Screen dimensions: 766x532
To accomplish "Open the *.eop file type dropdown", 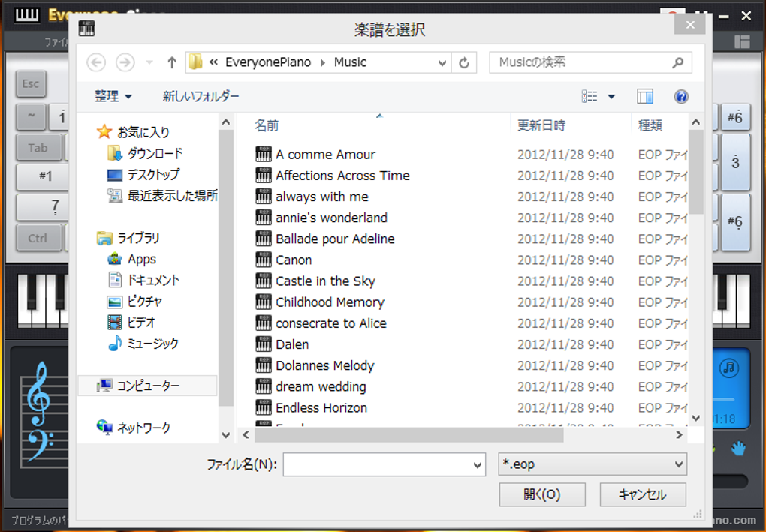I will click(593, 464).
